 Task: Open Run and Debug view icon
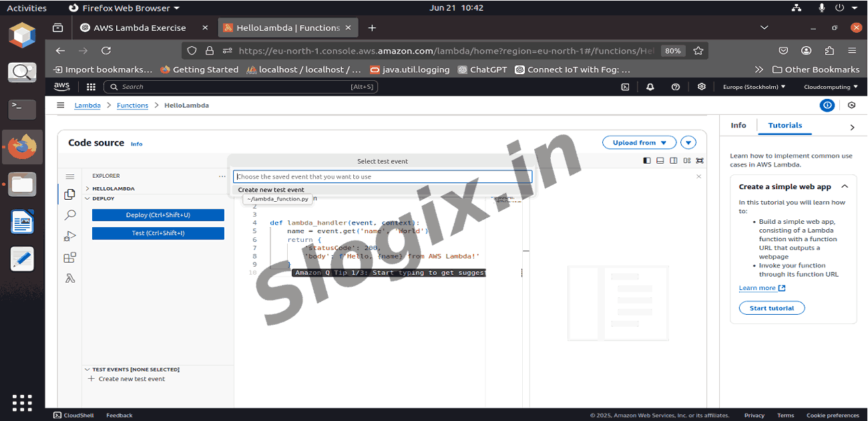[69, 236]
